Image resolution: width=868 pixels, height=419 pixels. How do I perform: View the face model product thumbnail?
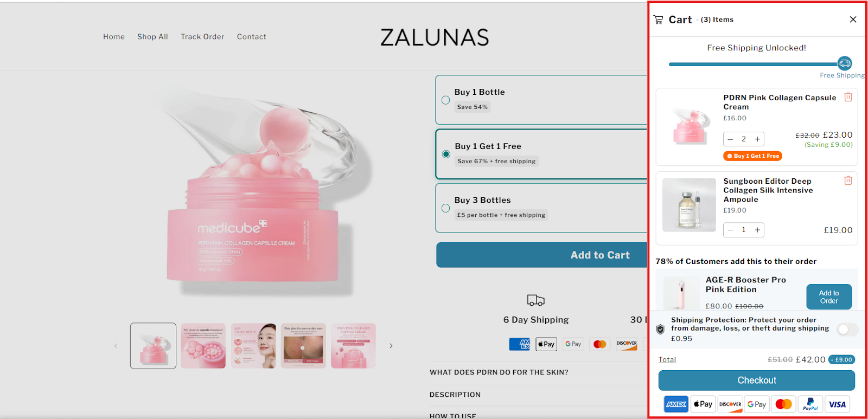click(x=253, y=346)
